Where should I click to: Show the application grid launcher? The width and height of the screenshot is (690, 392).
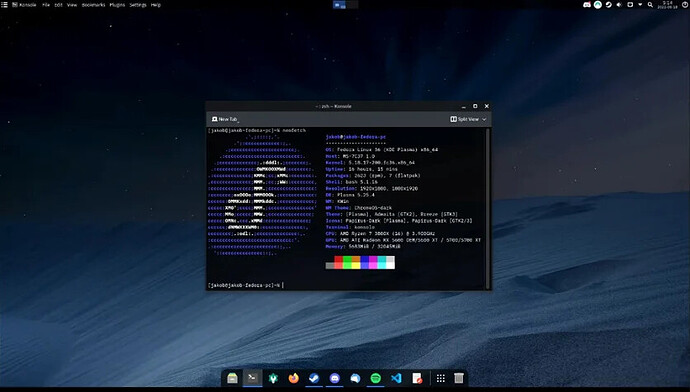click(x=440, y=378)
